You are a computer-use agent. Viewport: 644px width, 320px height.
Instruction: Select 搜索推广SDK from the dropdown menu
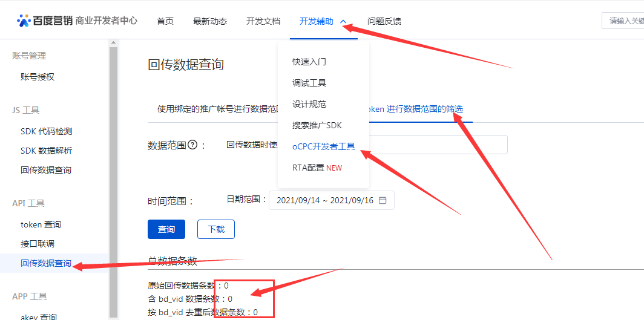317,126
